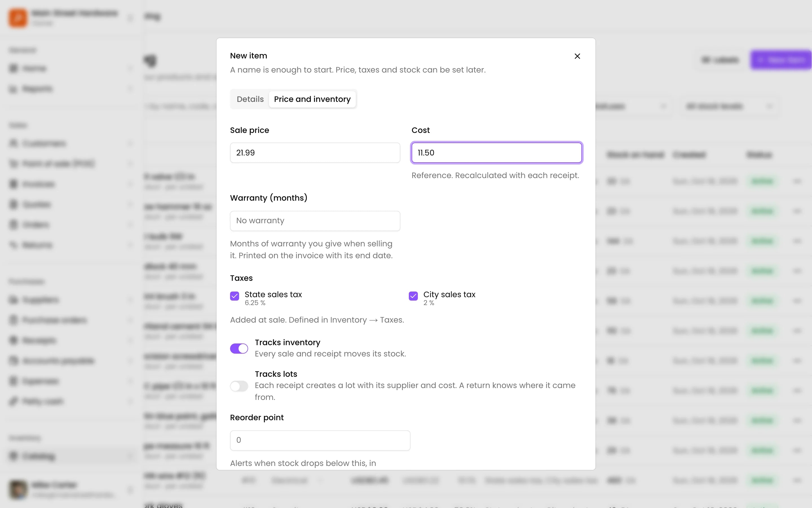Click the 'Every sale and receipt moves its stock.' description
Screen dimensions: 812x508
point(330,354)
